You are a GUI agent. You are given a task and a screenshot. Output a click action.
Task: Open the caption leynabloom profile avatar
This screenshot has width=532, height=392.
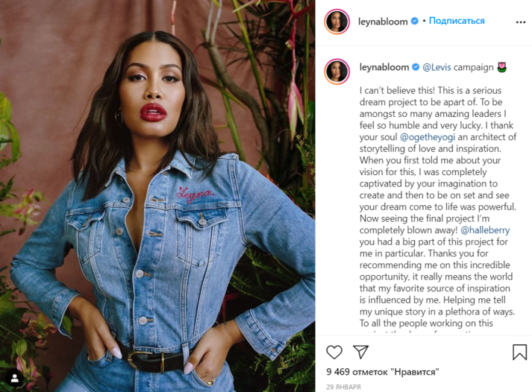tap(337, 72)
